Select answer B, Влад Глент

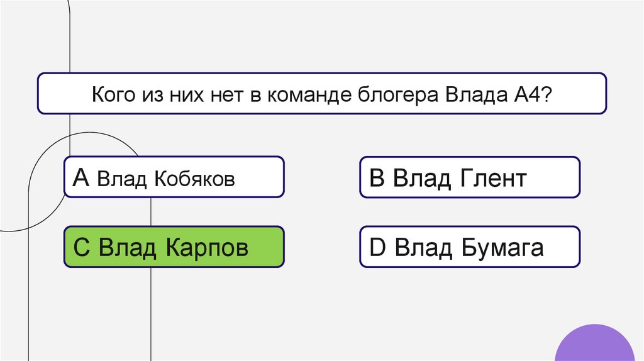point(469,177)
